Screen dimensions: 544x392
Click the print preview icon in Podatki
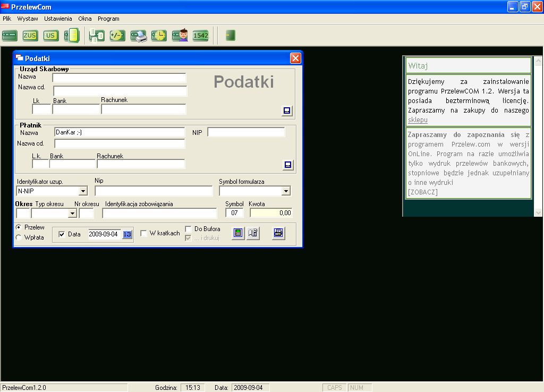pyautogui.click(x=253, y=233)
